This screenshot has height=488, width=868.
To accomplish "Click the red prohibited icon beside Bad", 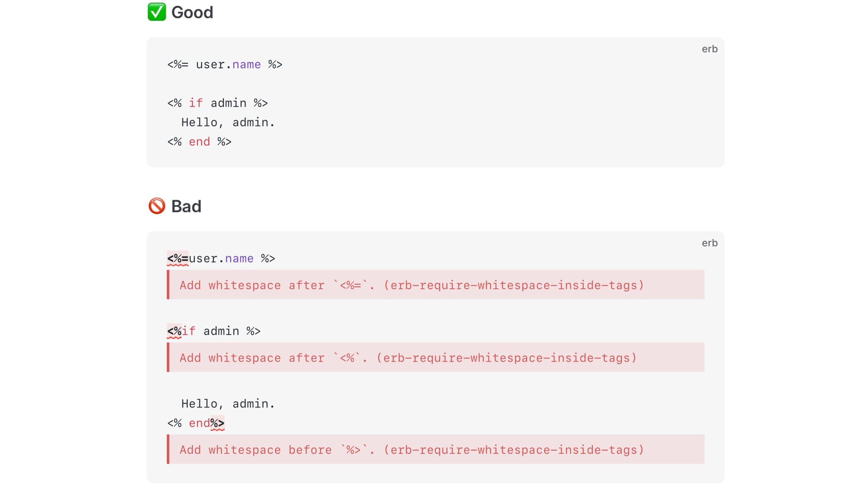I will 157,206.
